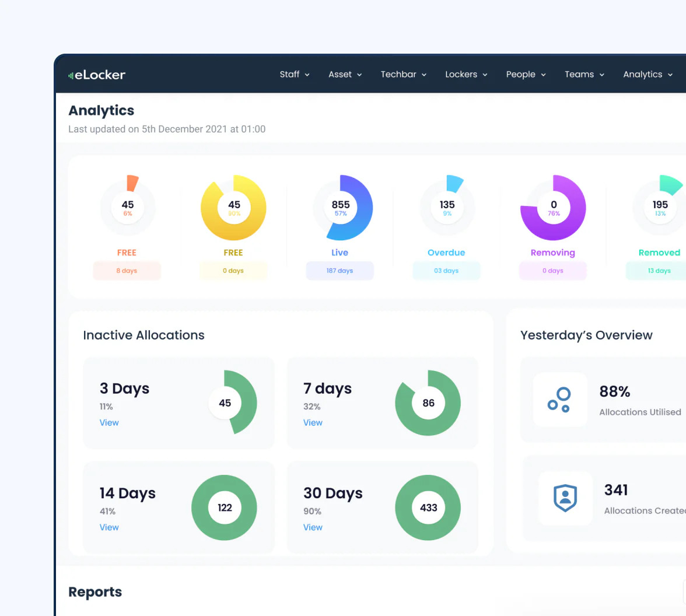
Task: Open View link under 14 Days
Action: [109, 527]
